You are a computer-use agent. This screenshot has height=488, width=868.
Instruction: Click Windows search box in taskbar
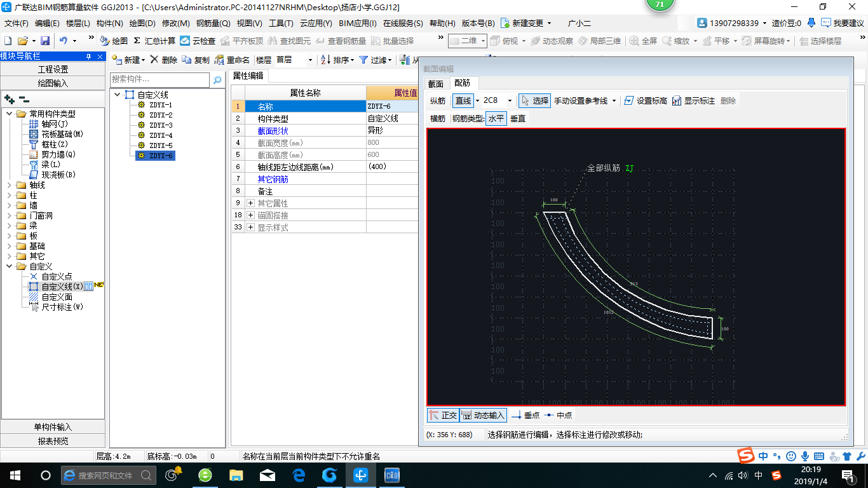[108, 475]
